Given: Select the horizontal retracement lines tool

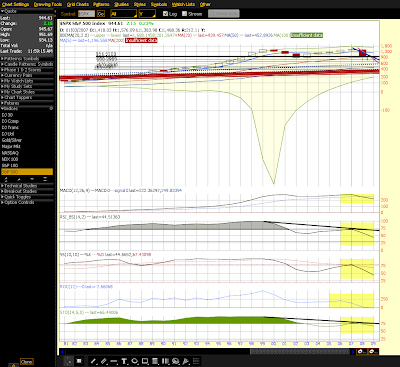Looking at the screenshot, I should coord(155,361).
